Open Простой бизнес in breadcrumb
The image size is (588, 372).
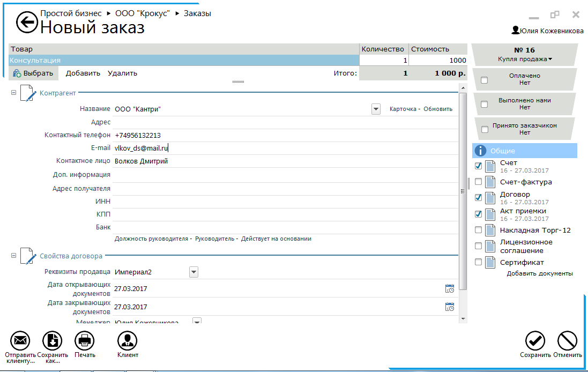(71, 13)
